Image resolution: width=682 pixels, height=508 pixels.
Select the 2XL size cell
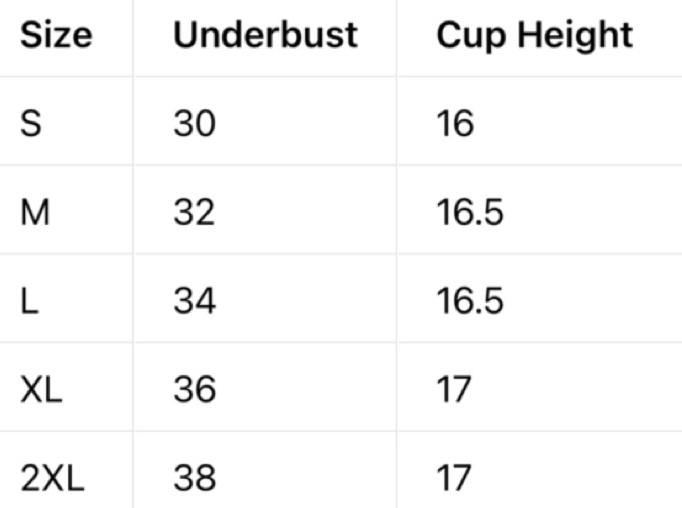point(52,477)
